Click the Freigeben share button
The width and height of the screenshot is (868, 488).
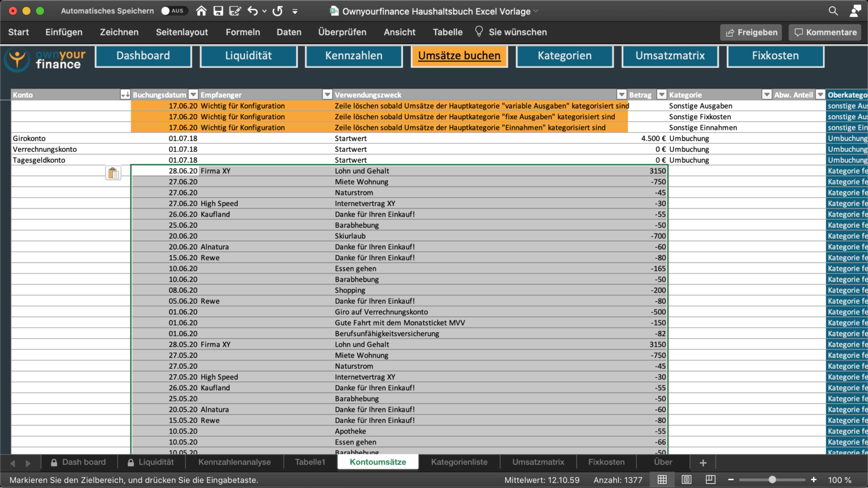point(751,32)
